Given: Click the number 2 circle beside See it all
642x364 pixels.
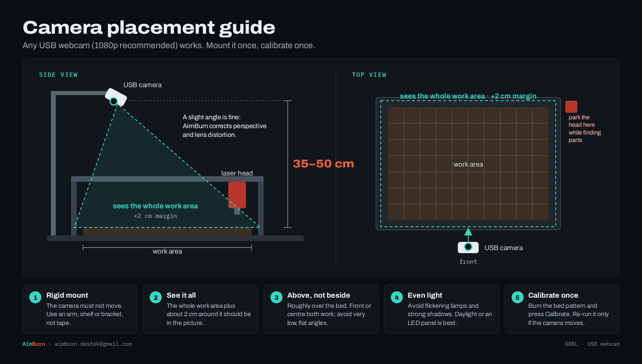Looking at the screenshot, I should pos(156,297).
